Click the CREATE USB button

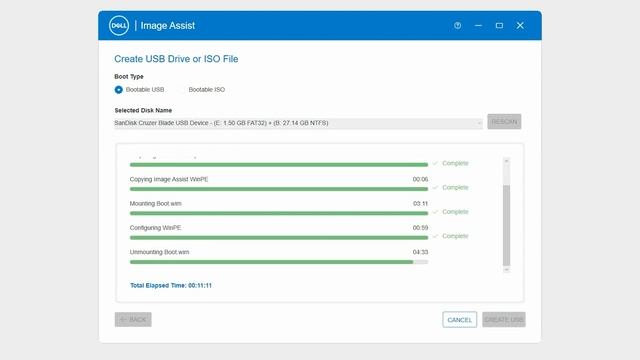tap(504, 320)
